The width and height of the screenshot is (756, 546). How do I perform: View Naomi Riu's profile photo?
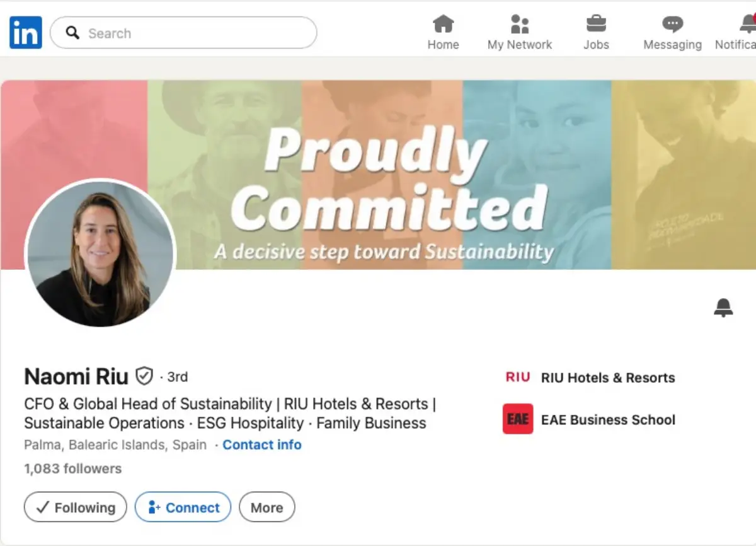(x=100, y=253)
